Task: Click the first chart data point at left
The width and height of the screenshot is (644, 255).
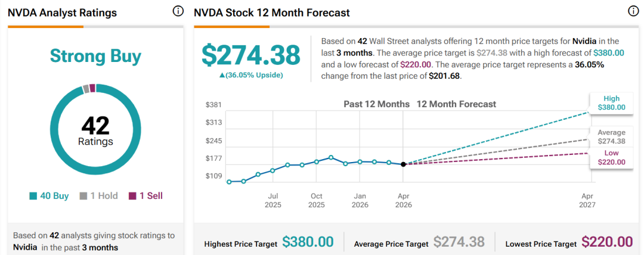Action: point(230,182)
